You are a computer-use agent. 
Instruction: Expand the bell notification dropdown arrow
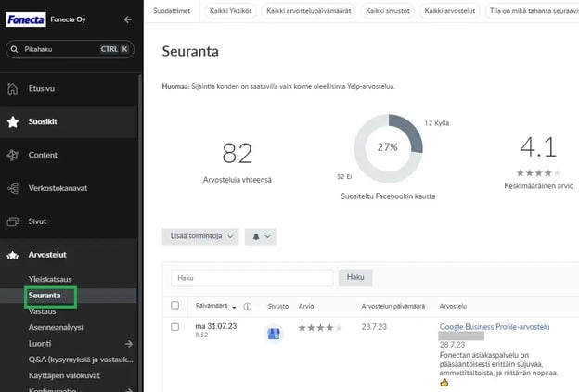click(x=268, y=236)
